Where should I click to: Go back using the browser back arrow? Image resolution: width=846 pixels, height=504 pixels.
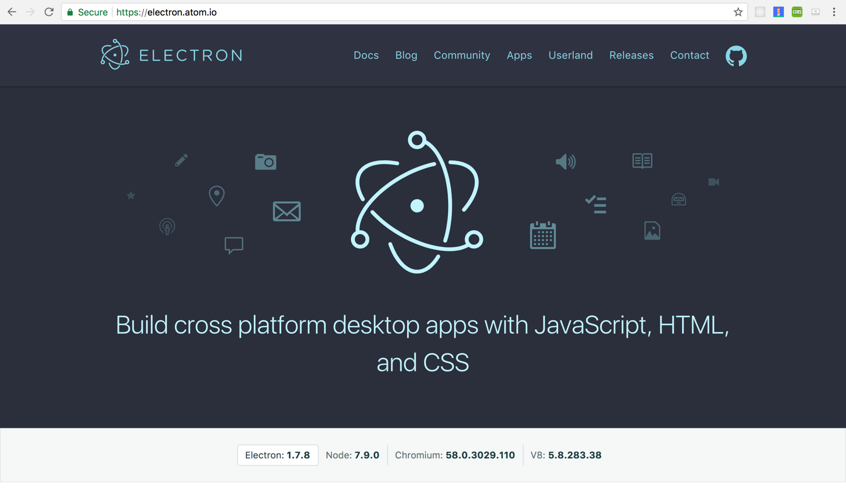[x=12, y=12]
